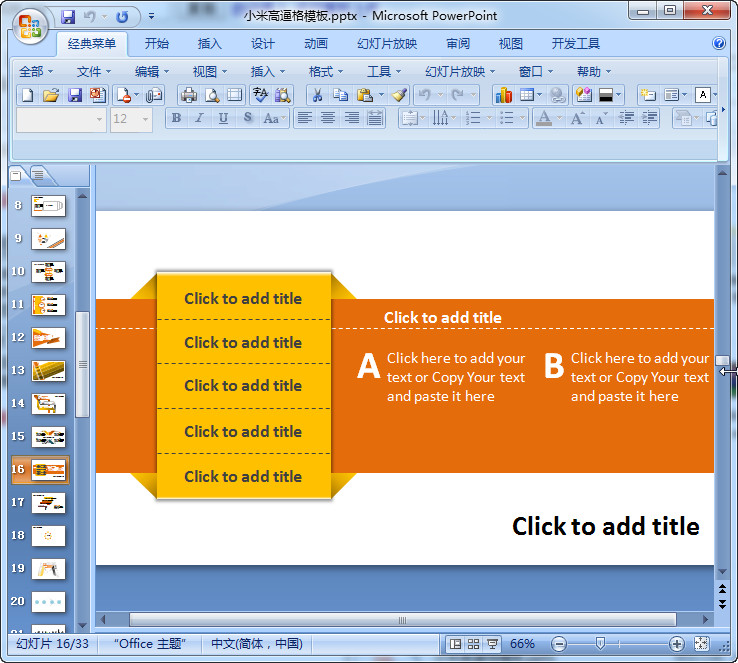Select the Format Painter brush icon
The height and width of the screenshot is (663, 738).
399,96
